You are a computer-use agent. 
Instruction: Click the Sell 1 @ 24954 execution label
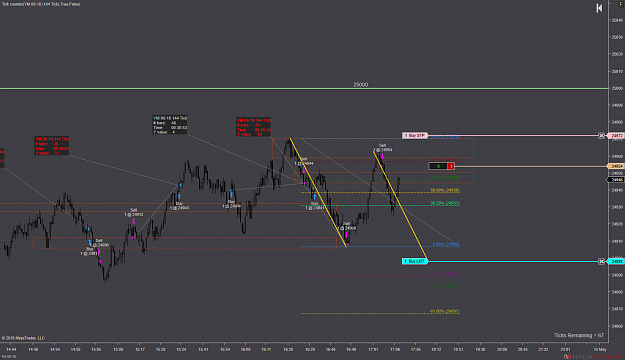pos(382,148)
